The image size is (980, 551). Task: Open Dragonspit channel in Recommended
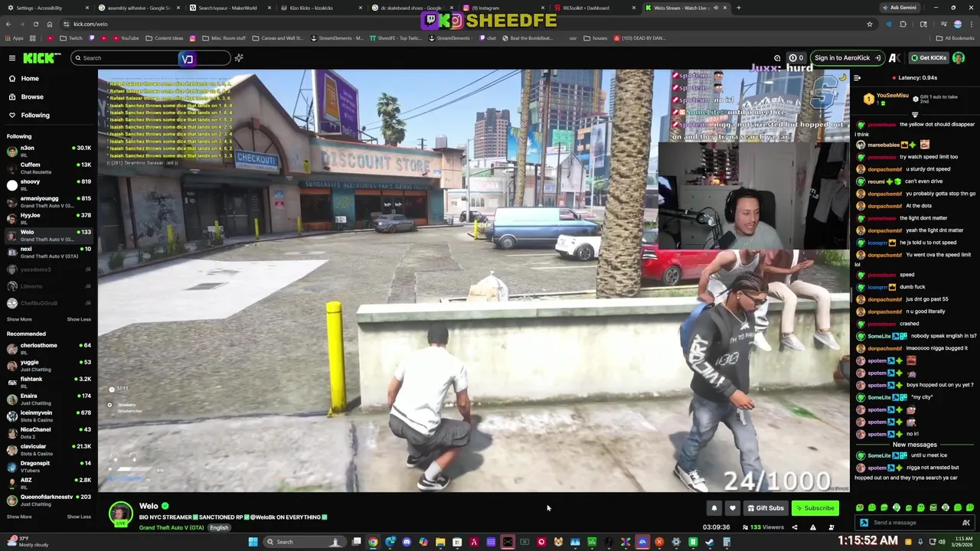pos(47,466)
